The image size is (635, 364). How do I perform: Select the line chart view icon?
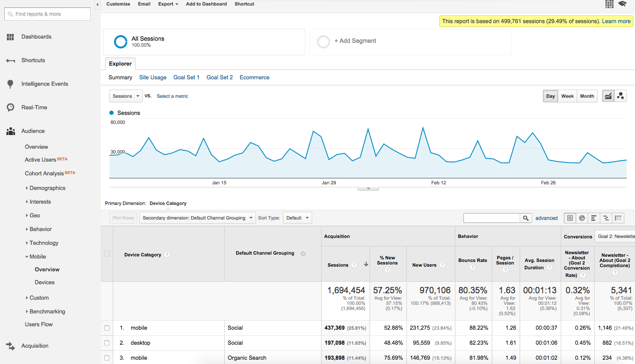click(608, 96)
